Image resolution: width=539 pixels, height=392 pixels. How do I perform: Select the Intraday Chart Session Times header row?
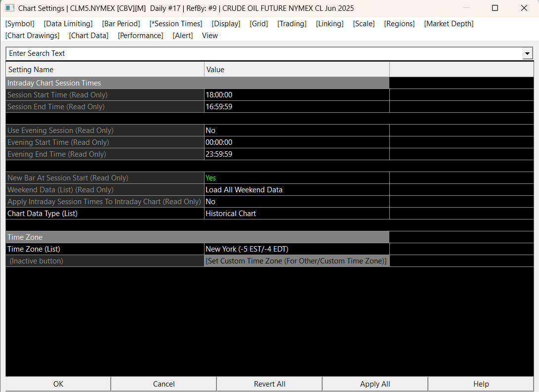coord(198,83)
